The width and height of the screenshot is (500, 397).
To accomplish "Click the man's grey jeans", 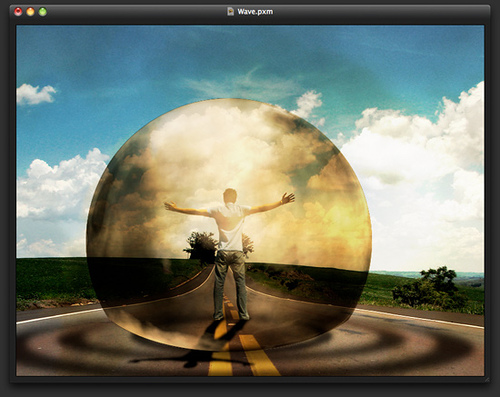I will point(231,284).
